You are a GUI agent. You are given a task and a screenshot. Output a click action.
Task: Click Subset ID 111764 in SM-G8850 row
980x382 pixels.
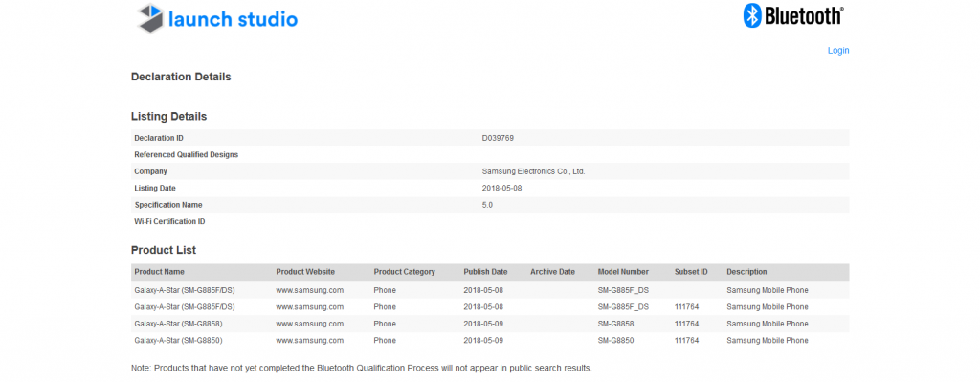tap(687, 341)
